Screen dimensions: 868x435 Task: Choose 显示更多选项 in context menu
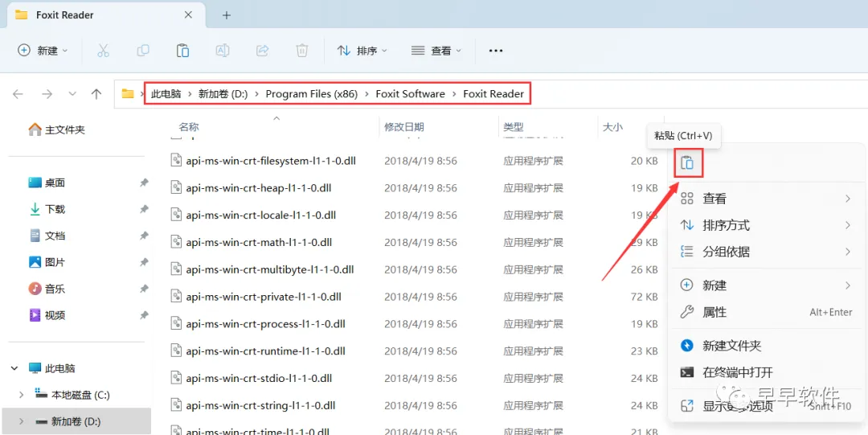766,405
